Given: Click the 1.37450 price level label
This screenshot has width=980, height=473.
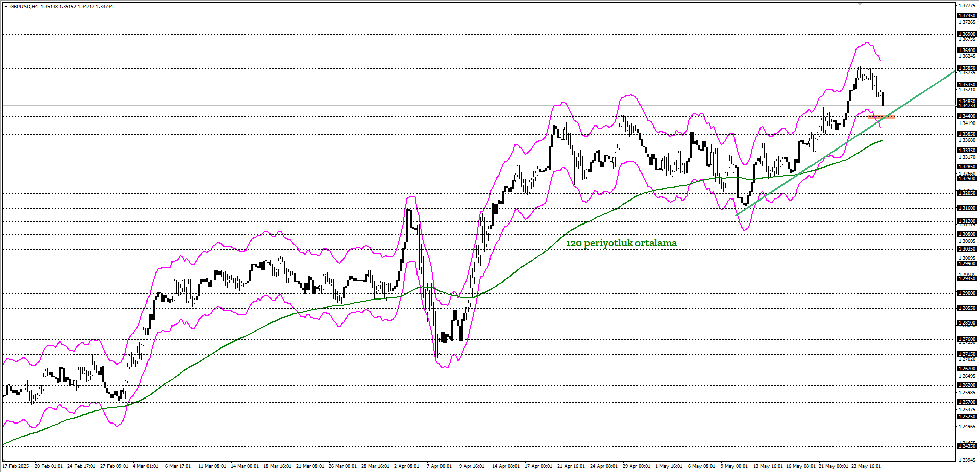Looking at the screenshot, I should pyautogui.click(x=967, y=16).
